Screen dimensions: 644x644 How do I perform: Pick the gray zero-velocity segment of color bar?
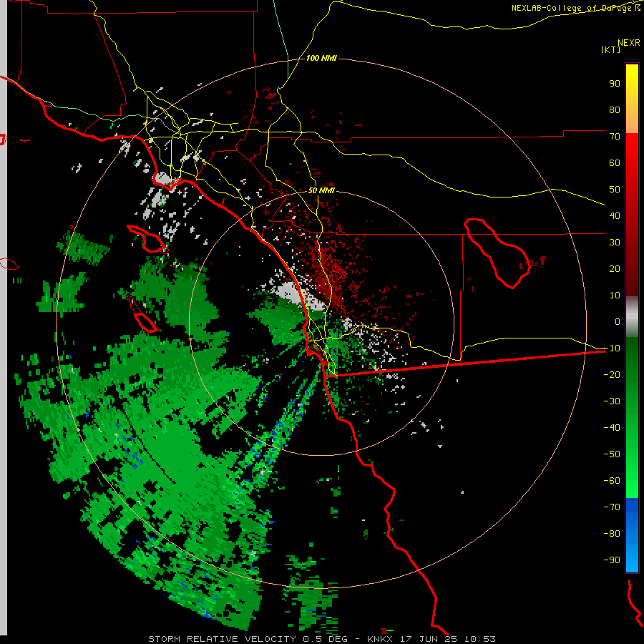tap(632, 317)
